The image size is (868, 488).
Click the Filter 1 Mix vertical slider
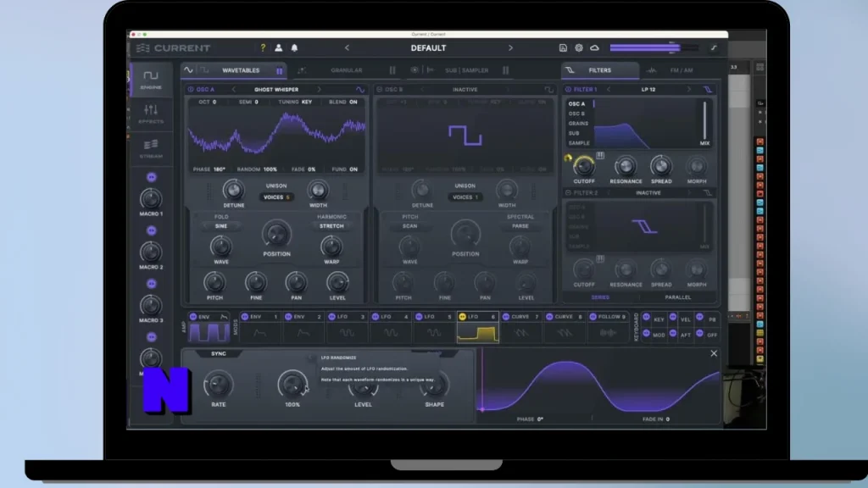pos(704,120)
